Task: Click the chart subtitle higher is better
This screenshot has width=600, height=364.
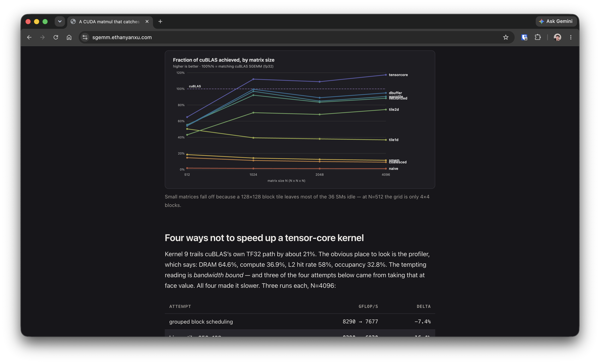Action: (223, 66)
